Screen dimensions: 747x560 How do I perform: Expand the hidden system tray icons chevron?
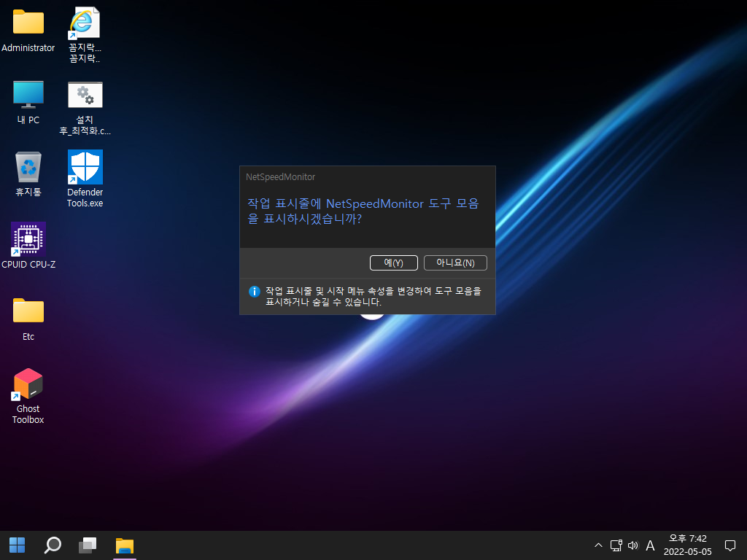point(598,545)
